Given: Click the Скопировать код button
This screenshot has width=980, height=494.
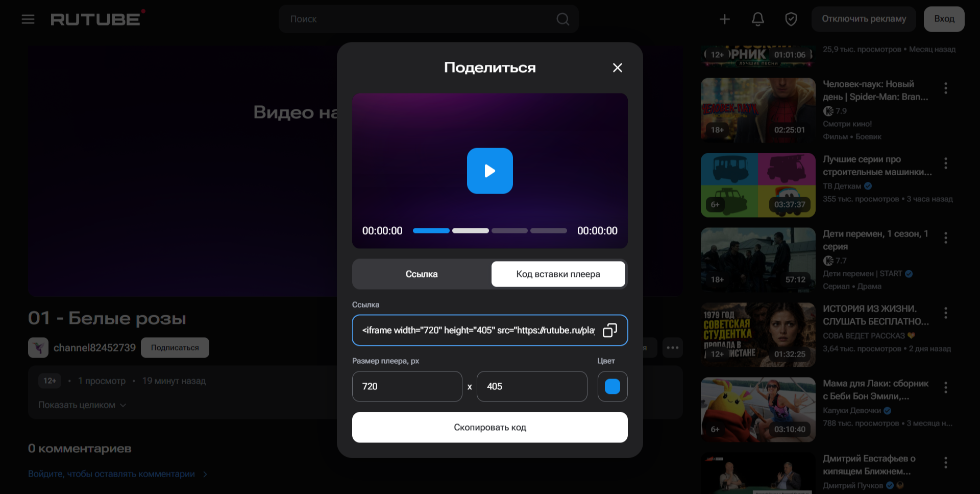Looking at the screenshot, I should tap(490, 427).
